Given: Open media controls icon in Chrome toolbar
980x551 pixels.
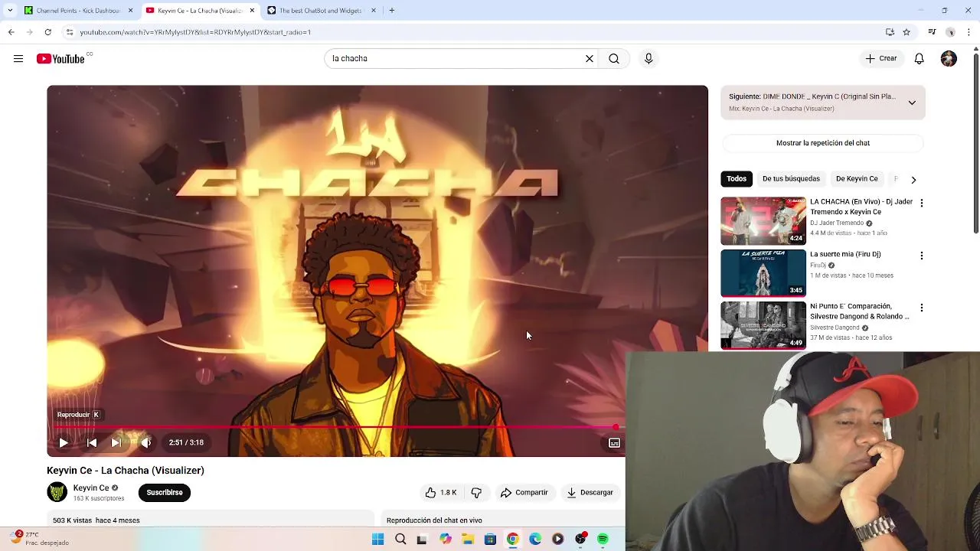Looking at the screenshot, I should click(932, 32).
